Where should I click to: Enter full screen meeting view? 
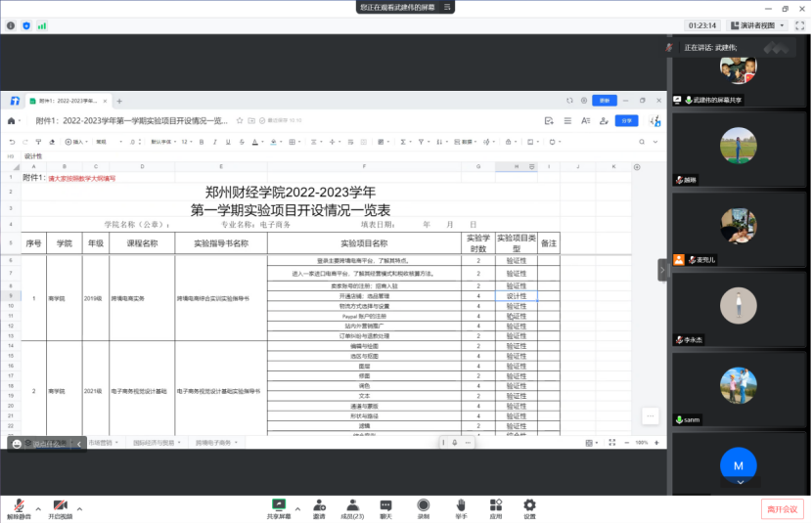800,25
